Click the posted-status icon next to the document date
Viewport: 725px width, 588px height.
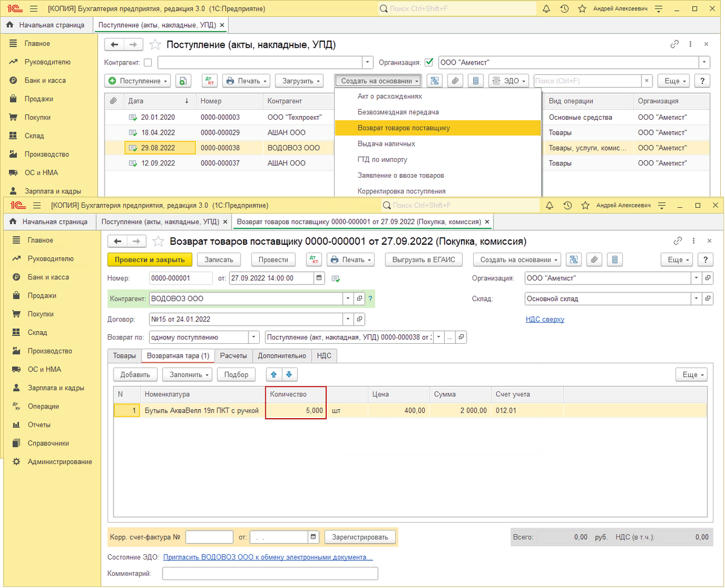pos(336,279)
